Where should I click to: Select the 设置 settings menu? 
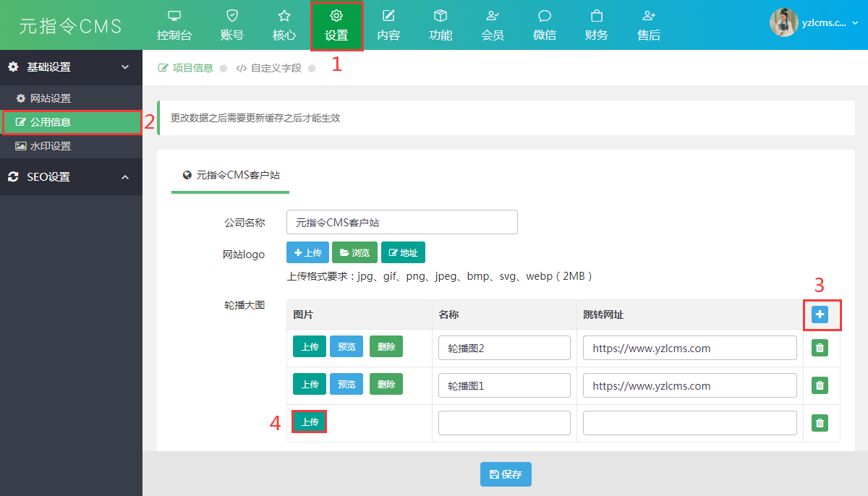[336, 25]
